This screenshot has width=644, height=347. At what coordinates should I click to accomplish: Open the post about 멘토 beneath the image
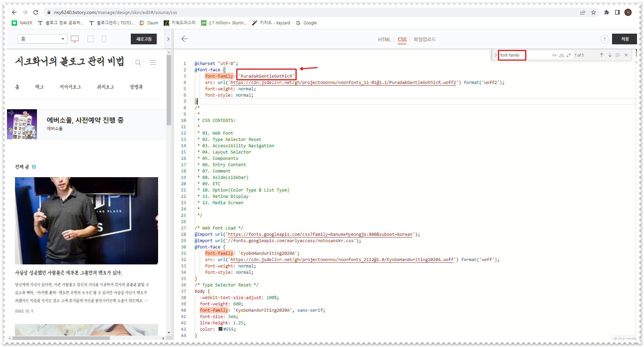coord(68,273)
